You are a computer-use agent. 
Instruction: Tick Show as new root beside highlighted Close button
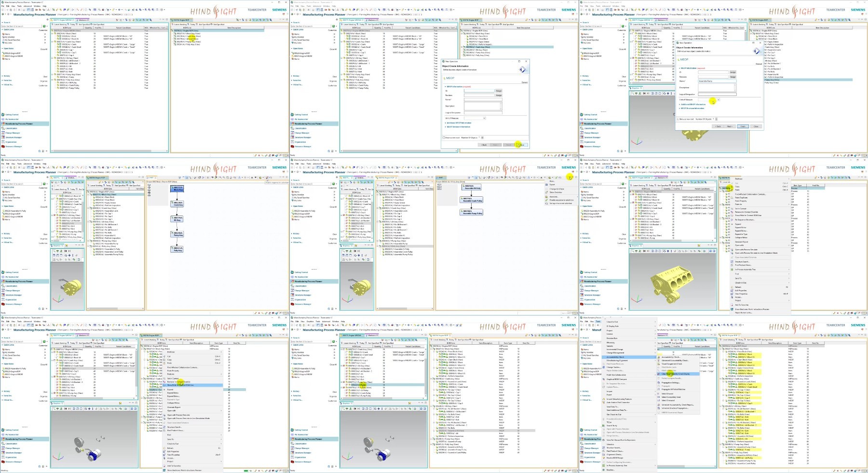[444, 137]
